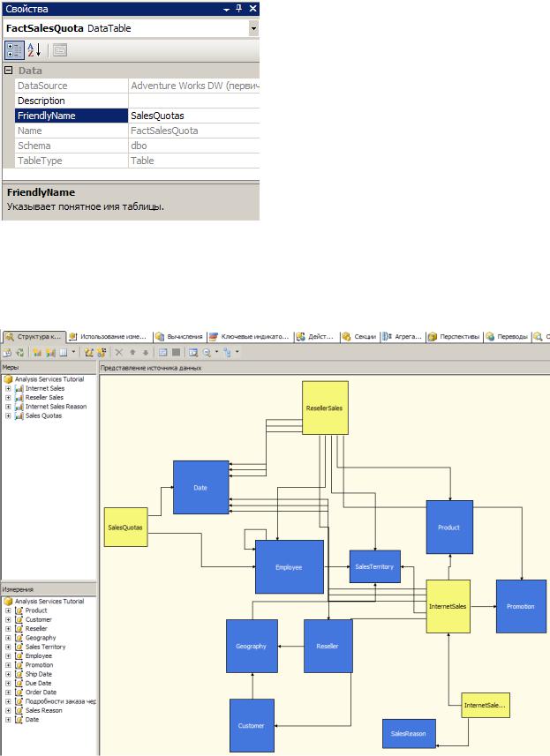Click the New Linked Object icon

(x=102, y=353)
